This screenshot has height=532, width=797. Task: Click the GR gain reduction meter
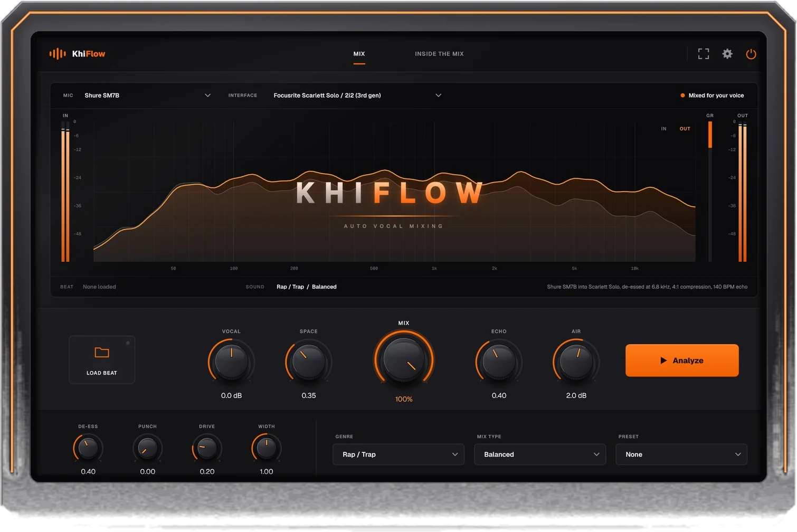(x=710, y=192)
